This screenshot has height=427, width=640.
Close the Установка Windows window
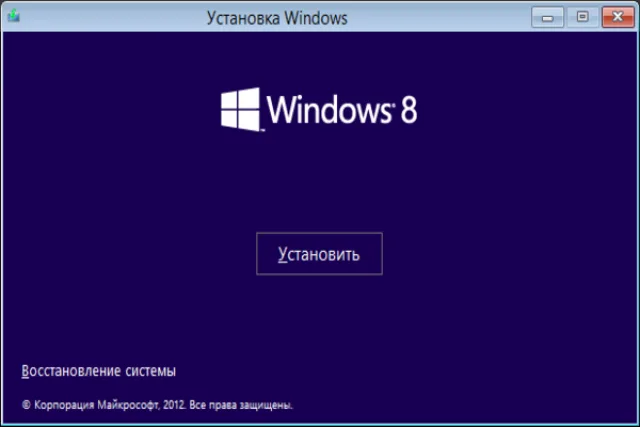pyautogui.click(x=618, y=17)
